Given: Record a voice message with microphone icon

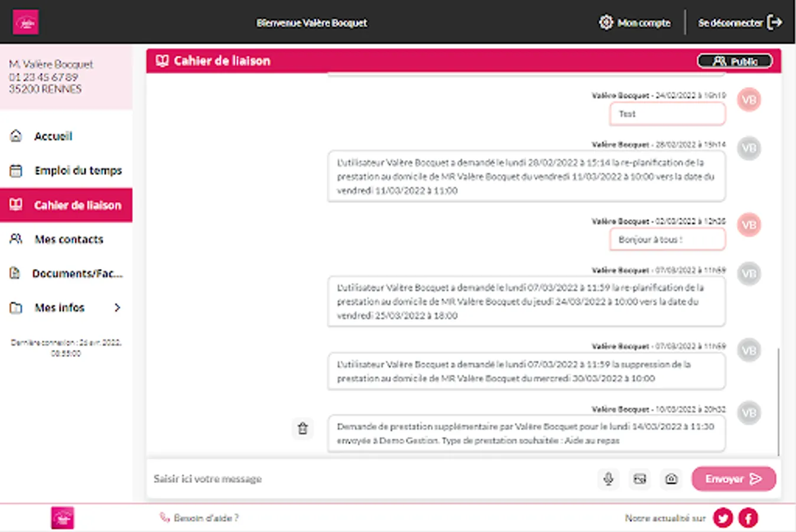Looking at the screenshot, I should tap(608, 479).
